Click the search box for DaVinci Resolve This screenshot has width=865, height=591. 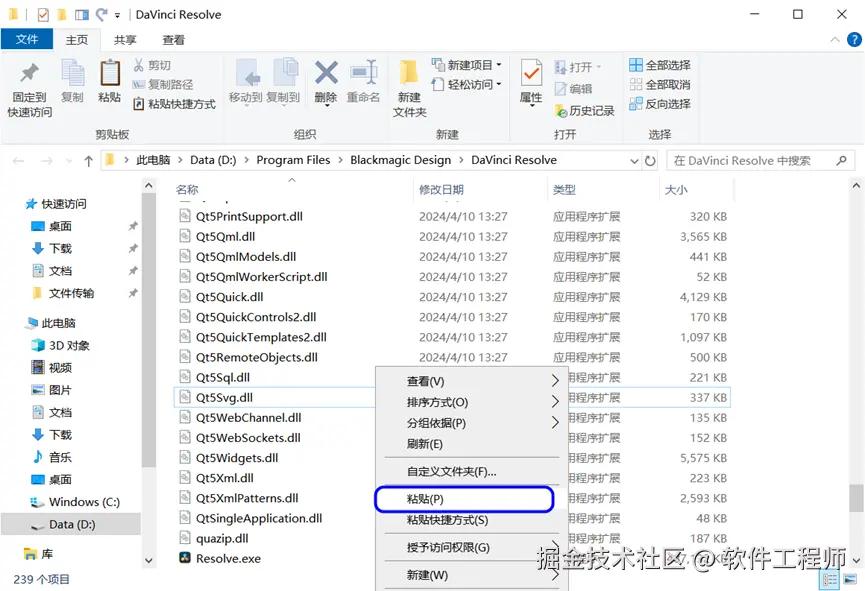[759, 161]
